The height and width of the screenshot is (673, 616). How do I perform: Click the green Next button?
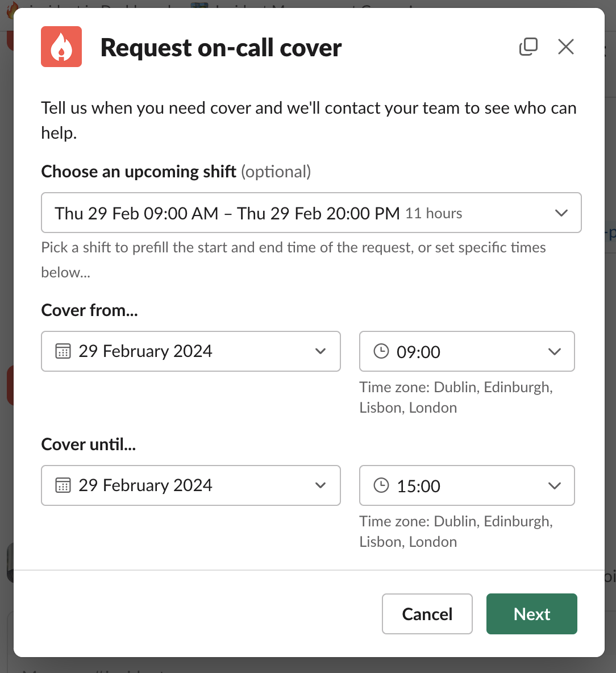pyautogui.click(x=532, y=614)
